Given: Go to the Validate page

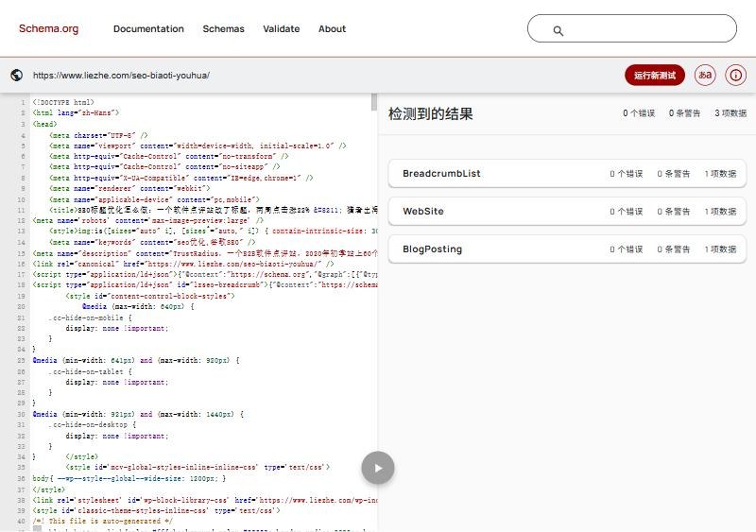Looking at the screenshot, I should (281, 29).
